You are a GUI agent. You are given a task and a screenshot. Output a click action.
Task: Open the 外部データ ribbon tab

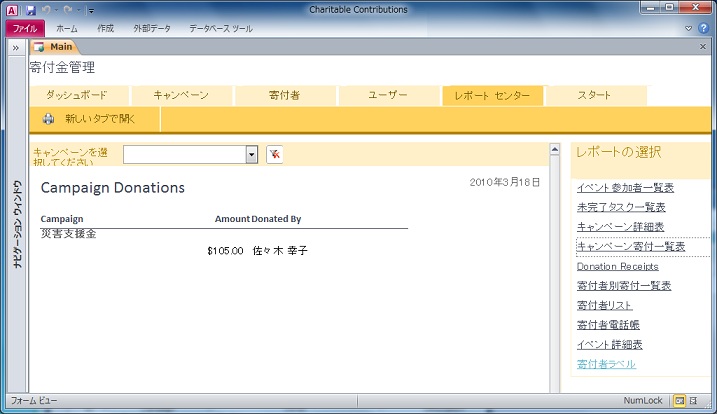tap(152, 28)
